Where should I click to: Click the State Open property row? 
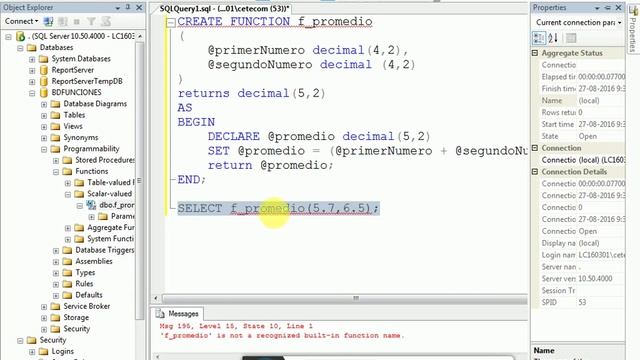point(582,136)
